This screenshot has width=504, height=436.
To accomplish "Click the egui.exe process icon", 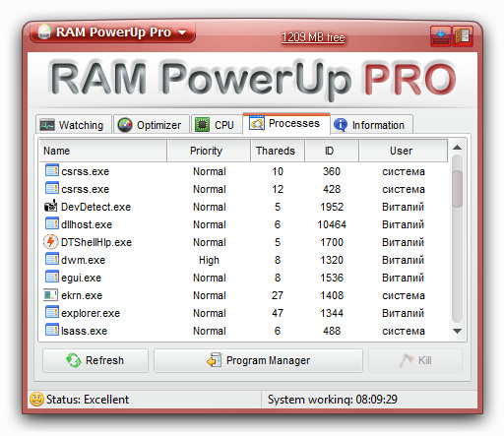I will [x=51, y=277].
